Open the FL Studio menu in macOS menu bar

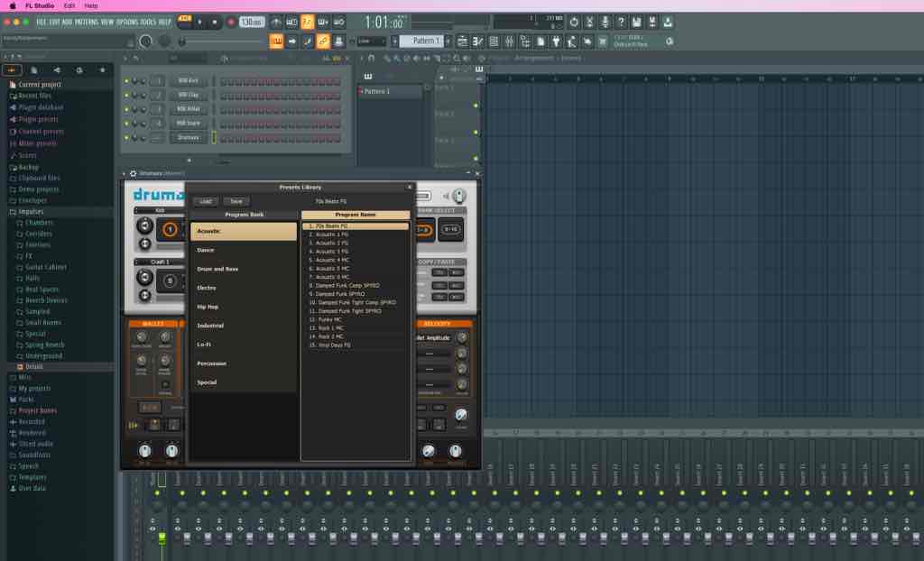coord(40,5)
